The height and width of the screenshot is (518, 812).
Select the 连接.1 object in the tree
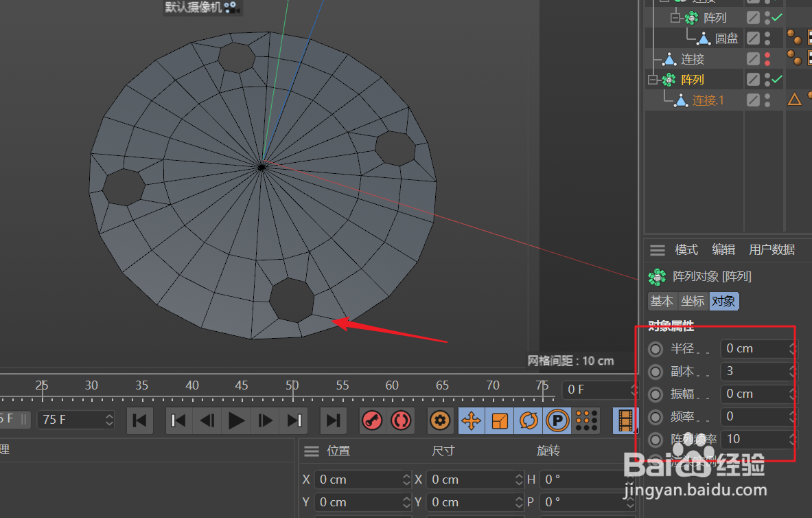[x=708, y=100]
